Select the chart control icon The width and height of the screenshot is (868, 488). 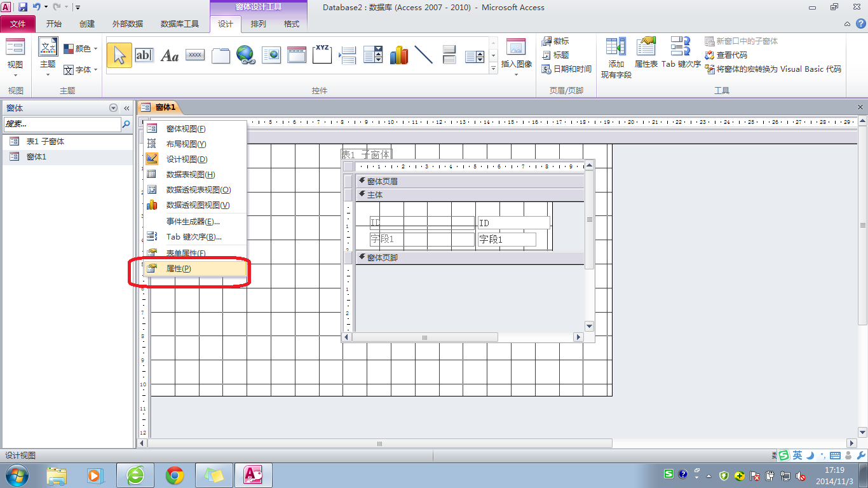pos(399,55)
